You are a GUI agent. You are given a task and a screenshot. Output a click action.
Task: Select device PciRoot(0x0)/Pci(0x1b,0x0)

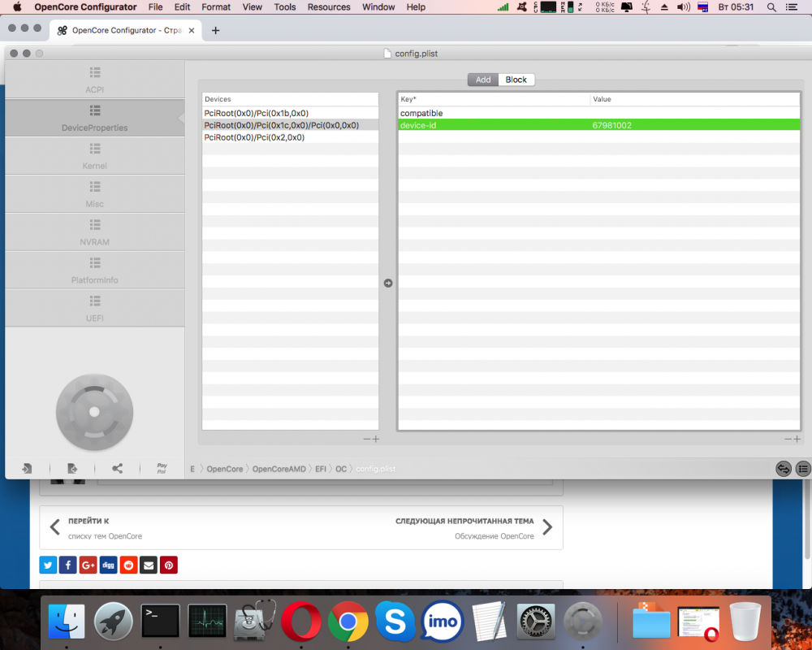coord(290,113)
